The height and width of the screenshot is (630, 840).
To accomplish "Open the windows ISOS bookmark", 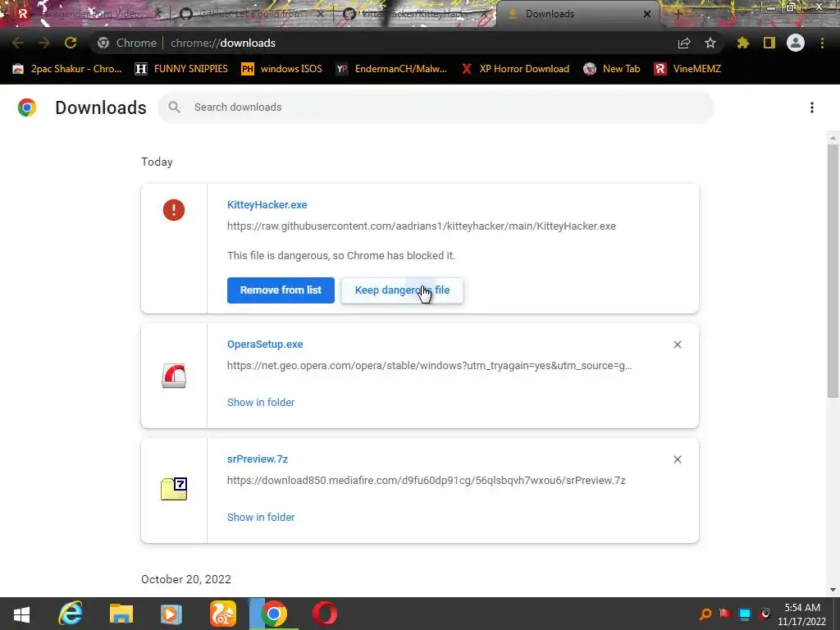I will [282, 69].
